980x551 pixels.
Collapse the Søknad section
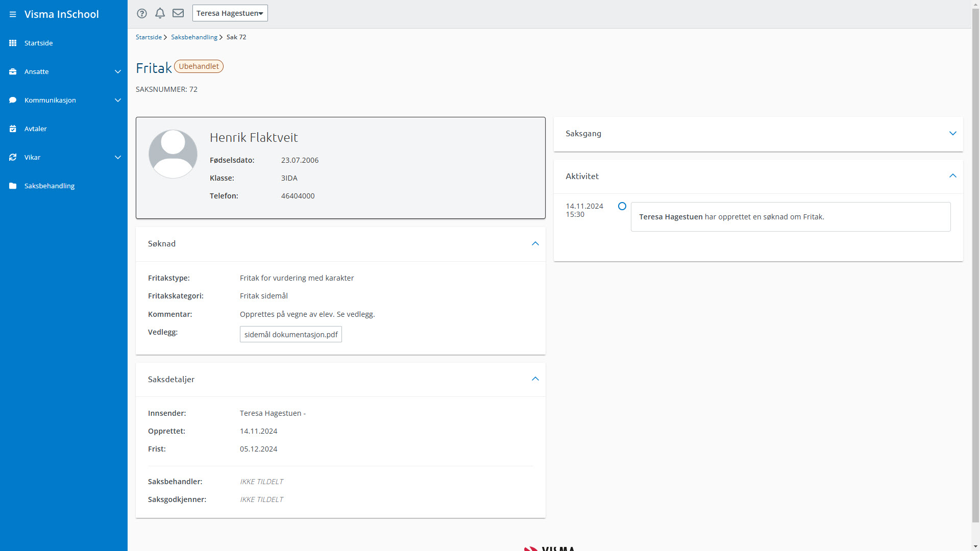pyautogui.click(x=535, y=244)
